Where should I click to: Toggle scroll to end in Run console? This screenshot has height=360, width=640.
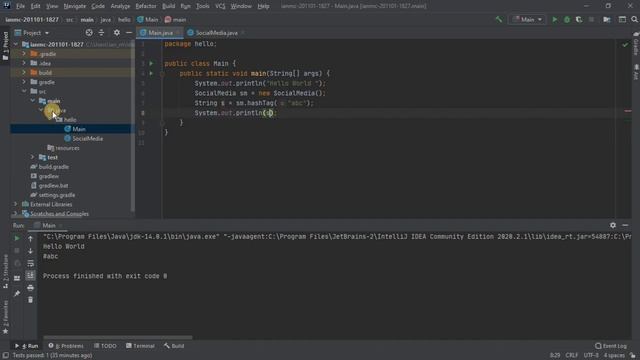pyautogui.click(x=30, y=276)
